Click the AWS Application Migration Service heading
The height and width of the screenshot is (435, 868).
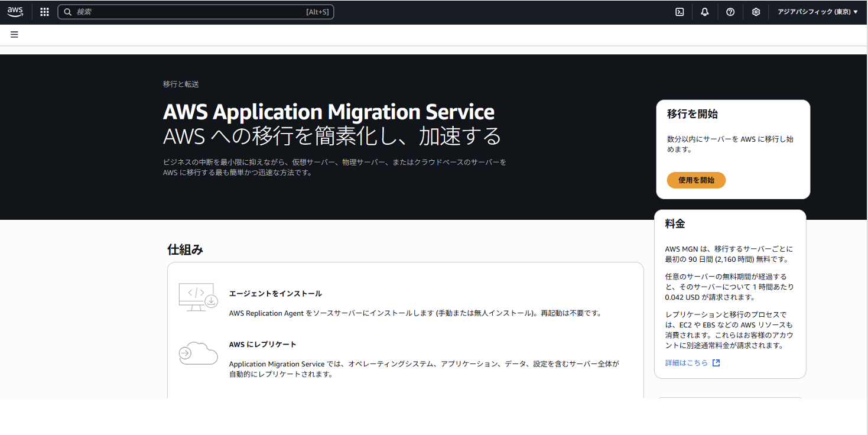pos(329,112)
